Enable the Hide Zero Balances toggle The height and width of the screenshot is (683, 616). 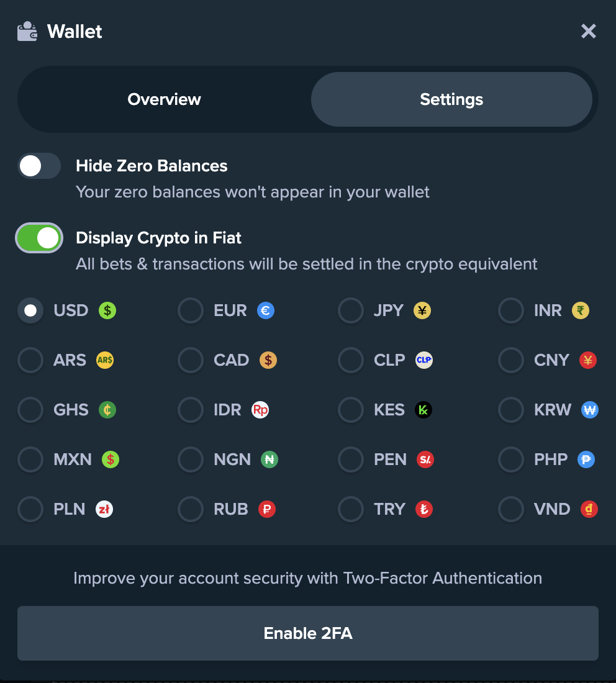click(x=39, y=166)
